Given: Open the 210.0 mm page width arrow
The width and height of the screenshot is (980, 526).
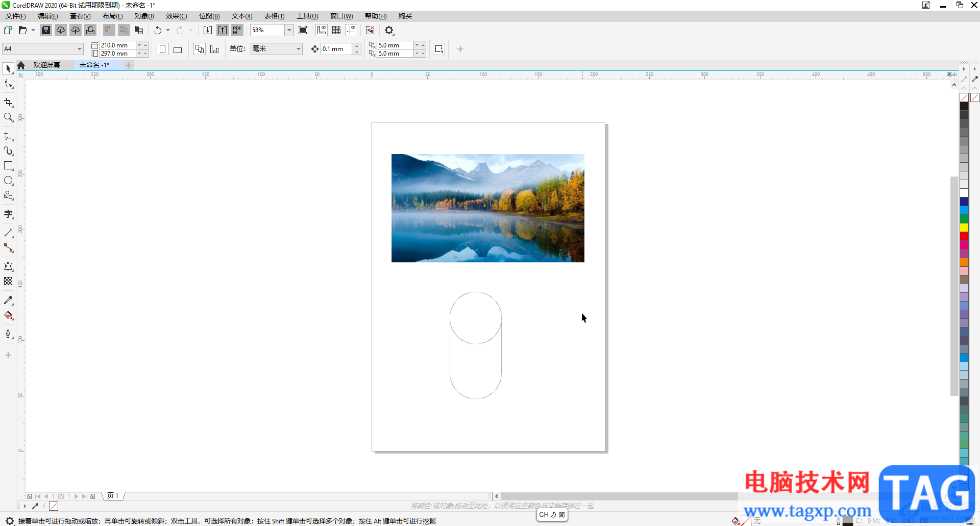Looking at the screenshot, I should tap(139, 45).
